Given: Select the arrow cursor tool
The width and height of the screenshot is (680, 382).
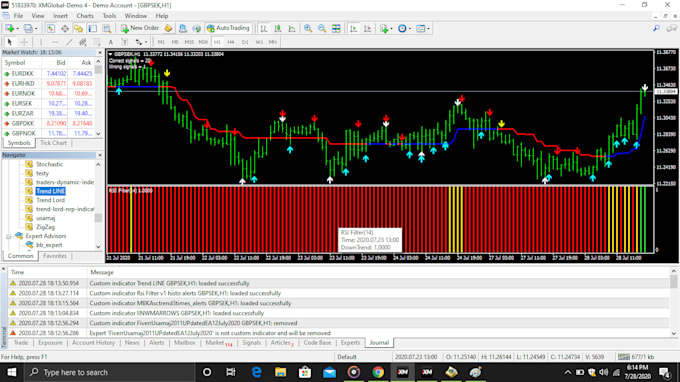Looking at the screenshot, I should click(10, 42).
